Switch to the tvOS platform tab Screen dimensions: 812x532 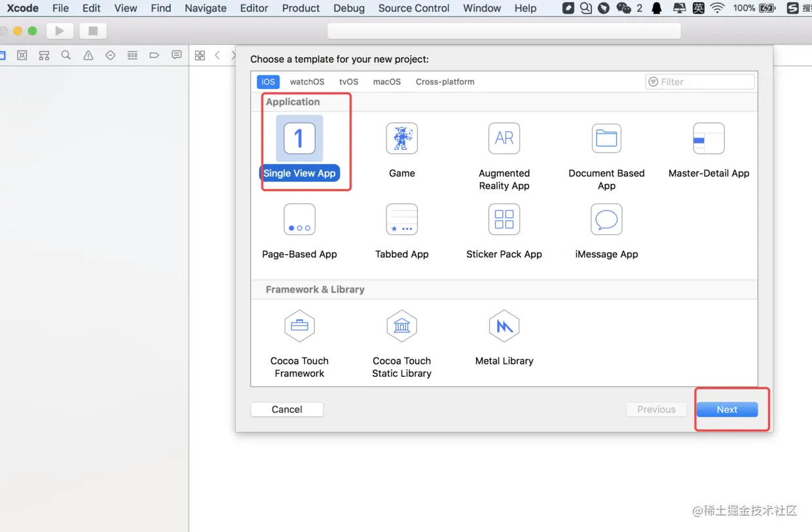pyautogui.click(x=348, y=82)
